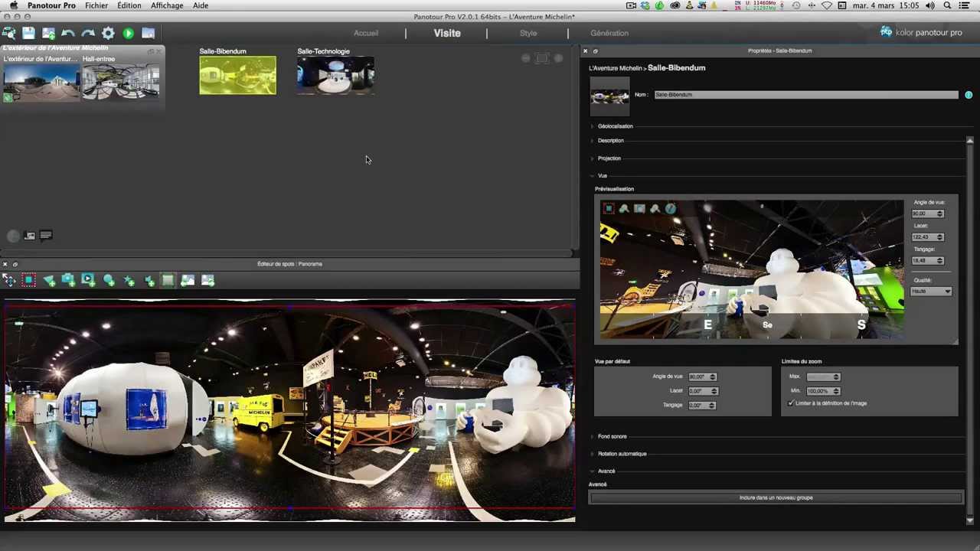Click the image frame icon in the preview toolbar
This screenshot has width=980, height=551.
tap(639, 208)
